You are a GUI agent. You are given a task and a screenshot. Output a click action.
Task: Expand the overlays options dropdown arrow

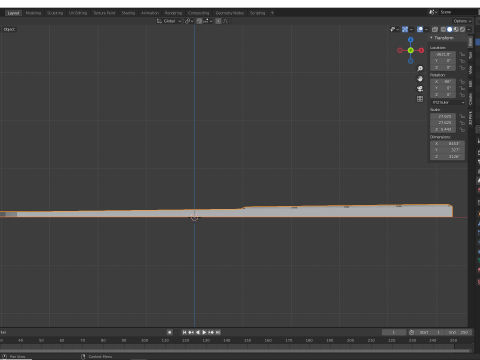pos(426,29)
